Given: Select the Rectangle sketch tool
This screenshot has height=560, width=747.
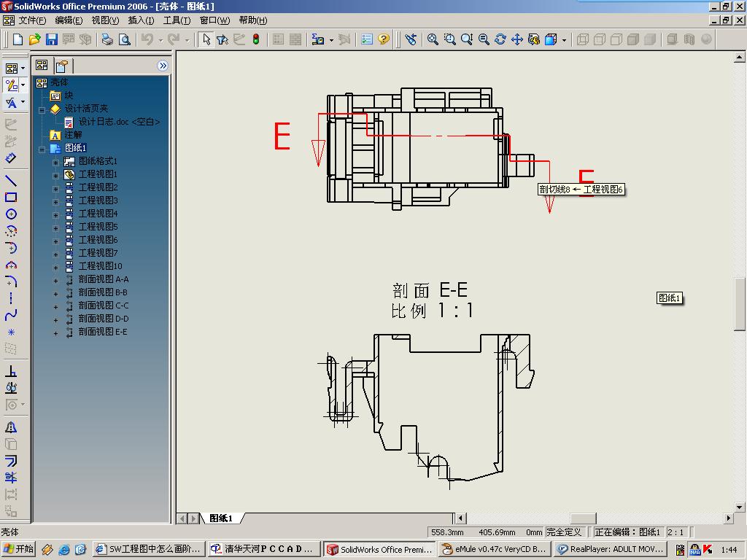Looking at the screenshot, I should click(10, 195).
